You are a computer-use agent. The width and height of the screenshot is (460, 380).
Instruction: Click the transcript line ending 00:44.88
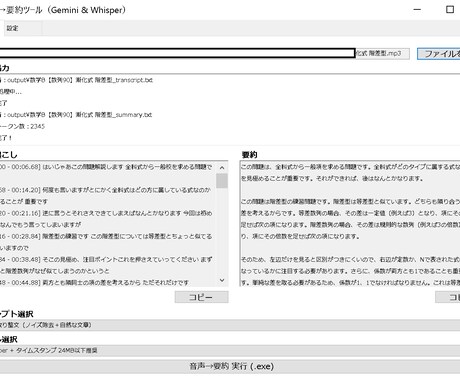coord(95,283)
